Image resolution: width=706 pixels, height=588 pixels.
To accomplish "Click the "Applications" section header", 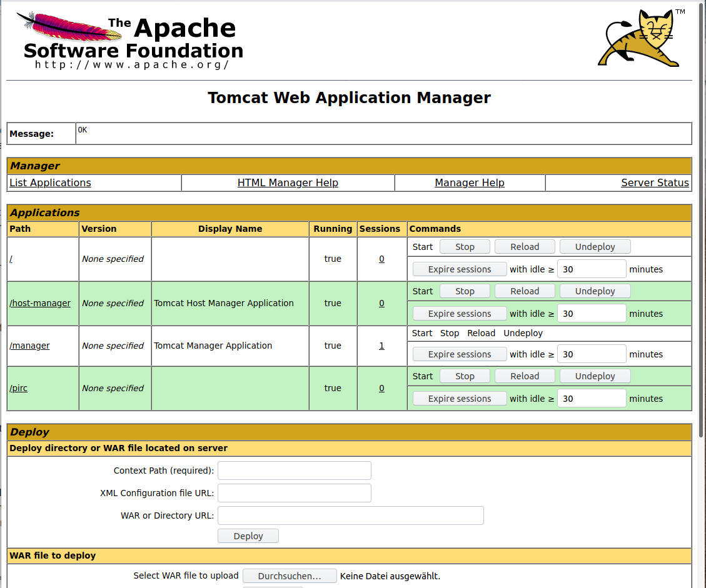I will click(45, 212).
